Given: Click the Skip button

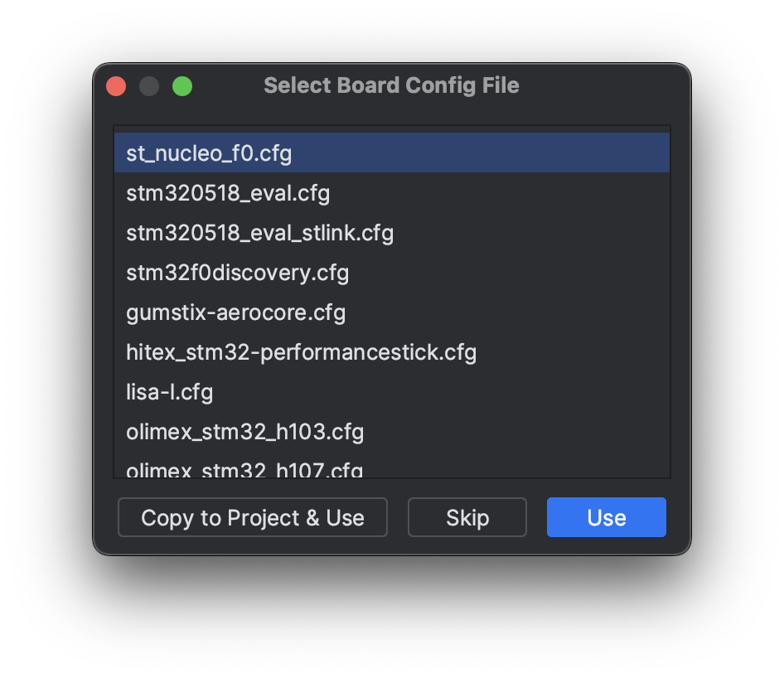Looking at the screenshot, I should (x=467, y=517).
